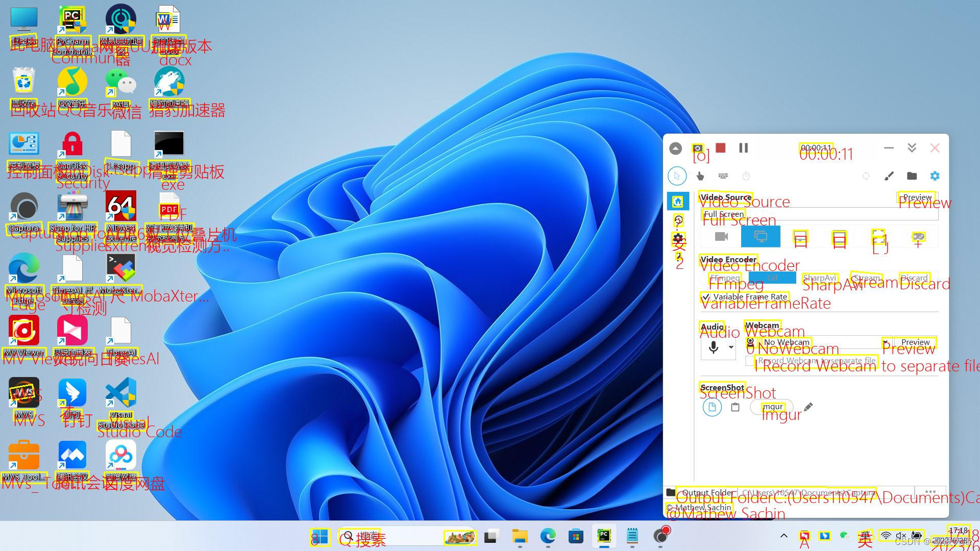Image resolution: width=980 pixels, height=551 pixels.
Task: Toggle keystrokes overlay (keyboard icon)
Action: [x=723, y=176]
